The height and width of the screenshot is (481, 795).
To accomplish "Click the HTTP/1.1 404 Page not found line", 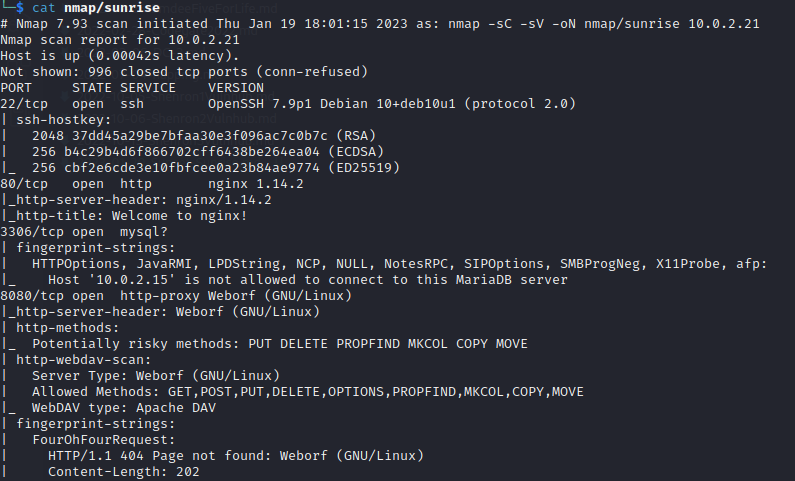I will tap(236, 456).
